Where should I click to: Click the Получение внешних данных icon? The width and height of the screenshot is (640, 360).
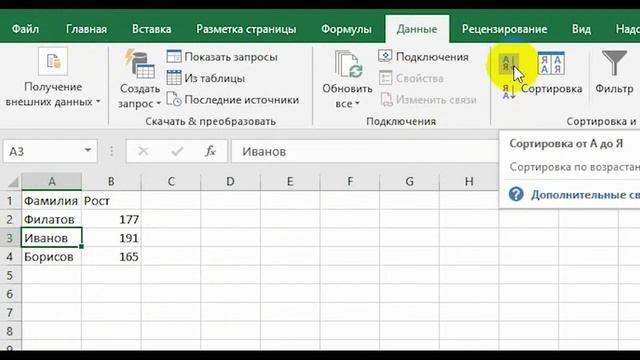[x=53, y=61]
